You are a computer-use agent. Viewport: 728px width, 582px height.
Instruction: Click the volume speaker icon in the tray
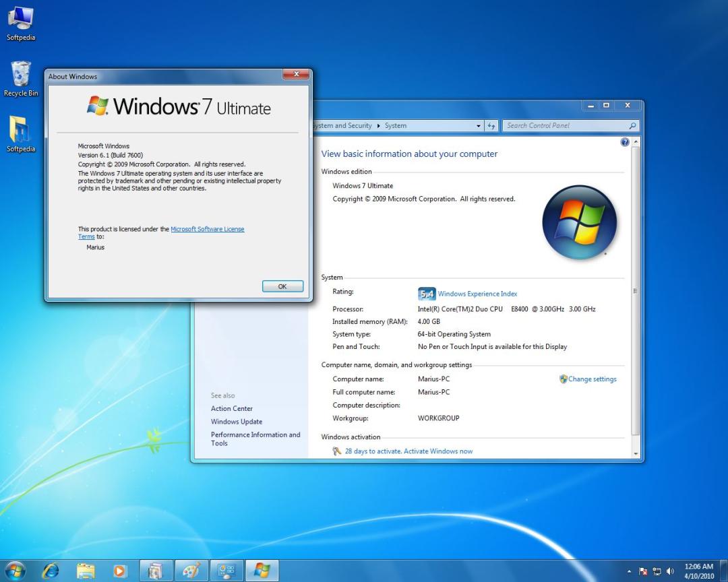tap(669, 571)
